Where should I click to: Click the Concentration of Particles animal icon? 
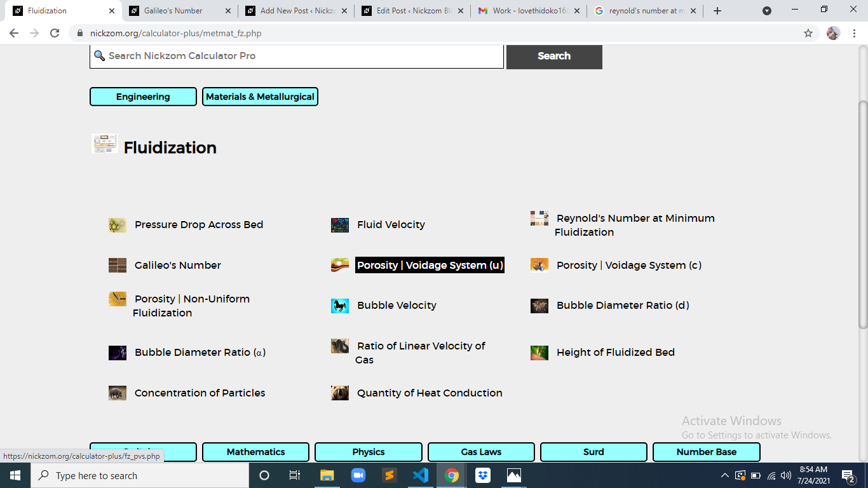click(x=118, y=393)
